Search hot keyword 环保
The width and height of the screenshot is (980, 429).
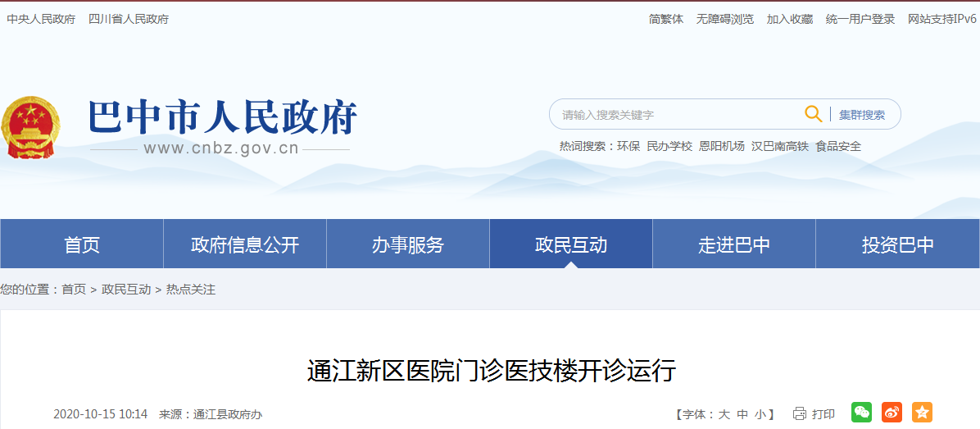(628, 146)
